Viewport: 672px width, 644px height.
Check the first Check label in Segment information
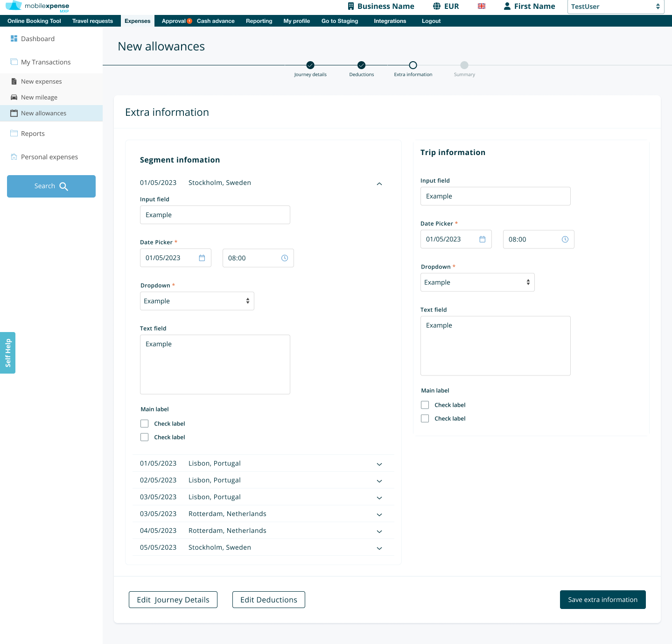145,424
